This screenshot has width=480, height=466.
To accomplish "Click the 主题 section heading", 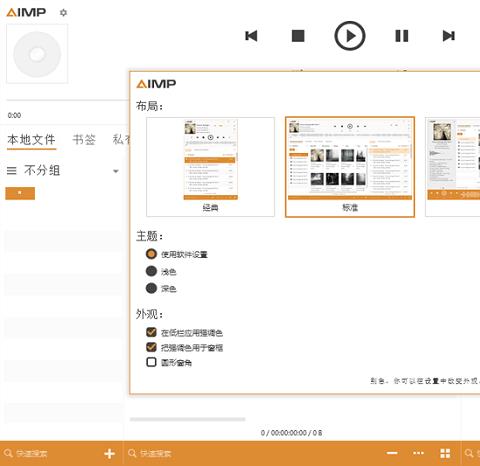I will tap(149, 236).
